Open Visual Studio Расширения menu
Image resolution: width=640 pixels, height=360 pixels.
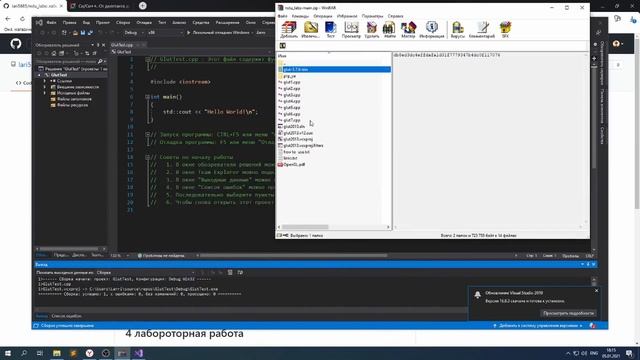pyautogui.click(x=227, y=22)
